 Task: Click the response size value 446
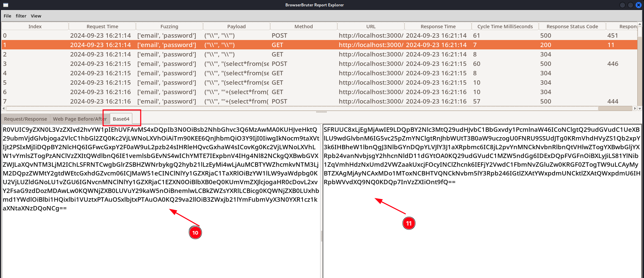[x=613, y=64]
